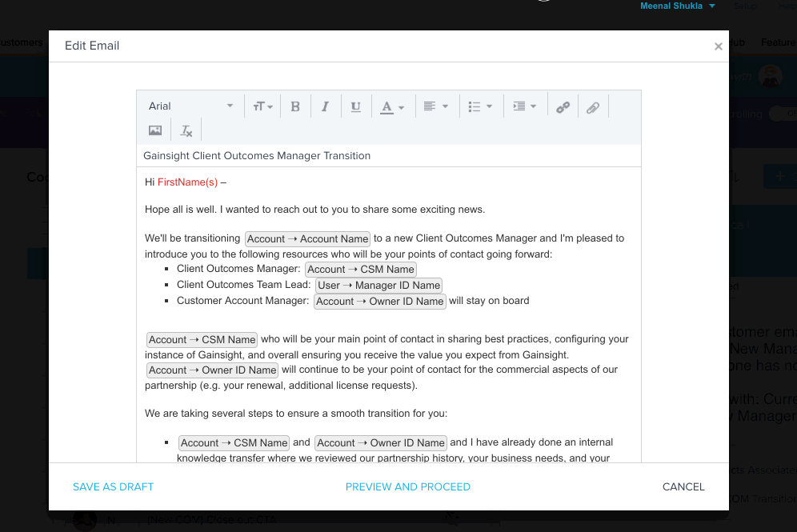Apply italic formatting to the text
This screenshot has width=797, height=532.
point(325,106)
